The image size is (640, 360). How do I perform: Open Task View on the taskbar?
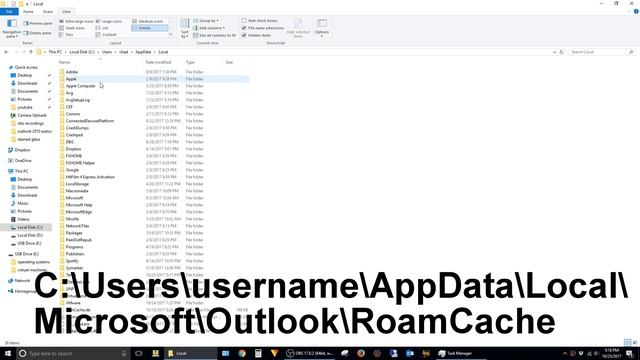pos(139,353)
